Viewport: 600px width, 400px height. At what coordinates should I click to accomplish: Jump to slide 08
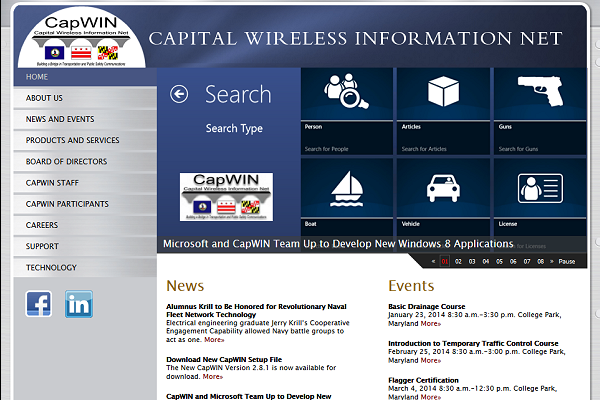click(541, 261)
